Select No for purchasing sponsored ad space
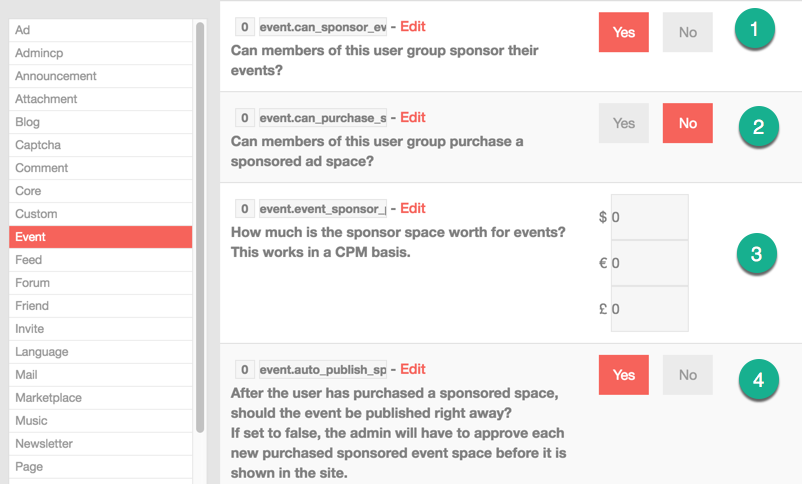Screen dimensions: 802x484 point(688,123)
